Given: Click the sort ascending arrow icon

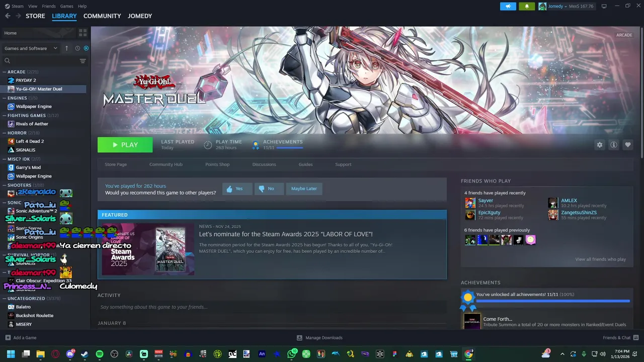Looking at the screenshot, I should coord(66,48).
